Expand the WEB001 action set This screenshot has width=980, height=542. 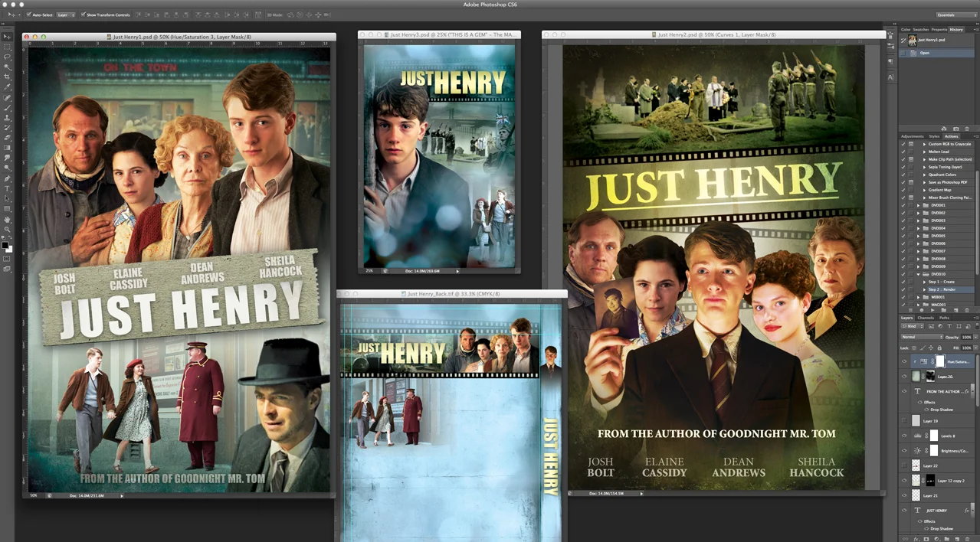tap(919, 297)
